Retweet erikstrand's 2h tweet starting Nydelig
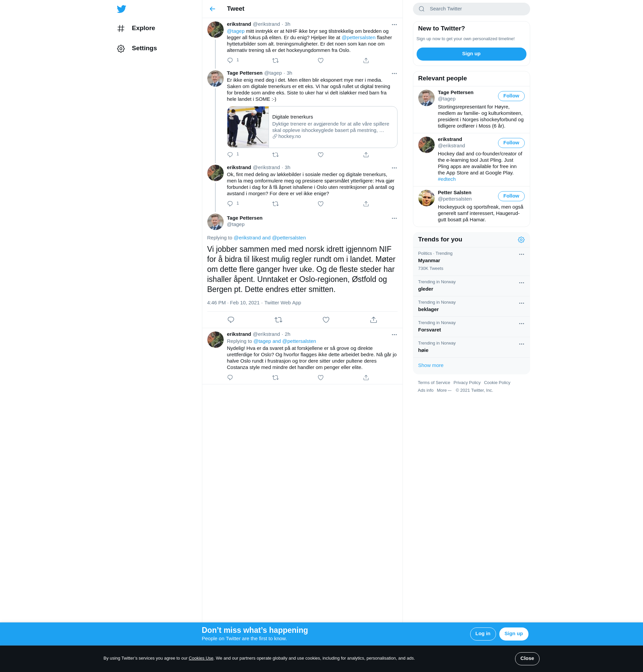The image size is (643, 672). tap(275, 377)
